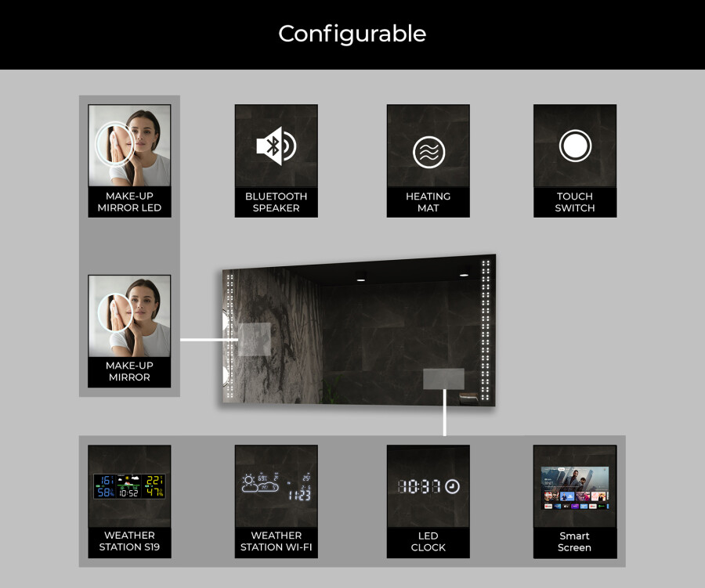
Task: Select the "Smart Screen" label text
Action: pos(575,542)
